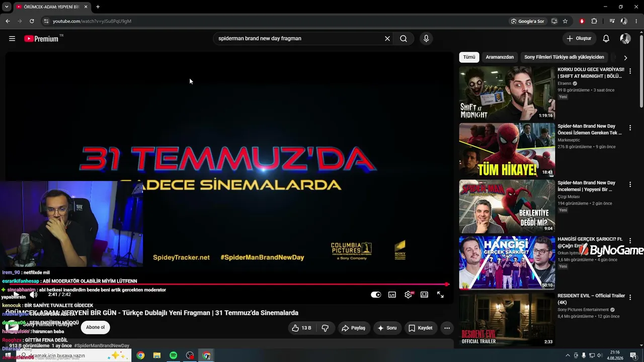The height and width of the screenshot is (362, 644).
Task: Open the BEKLENTİYE DEĞDİ Mİ thumbnail
Action: click(x=507, y=206)
